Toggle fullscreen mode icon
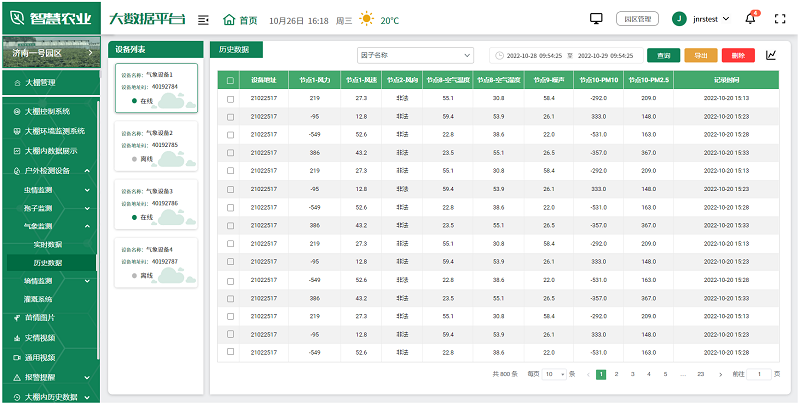This screenshot has height=405, width=800. point(778,19)
